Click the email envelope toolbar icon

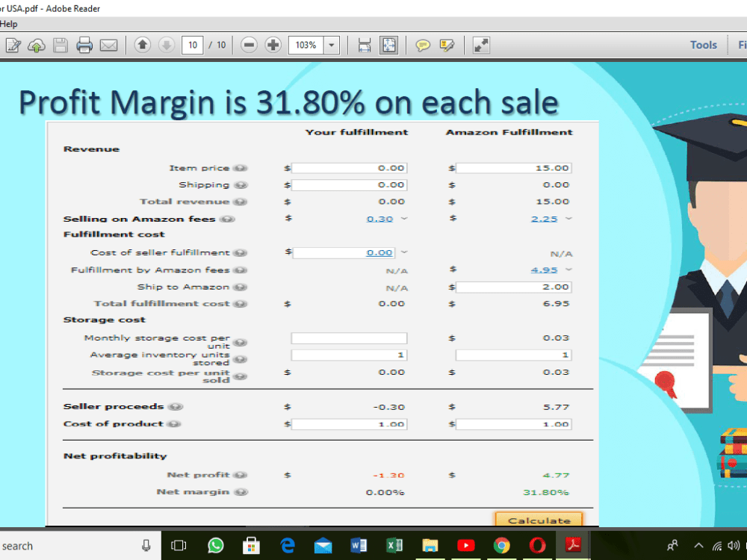click(x=108, y=46)
